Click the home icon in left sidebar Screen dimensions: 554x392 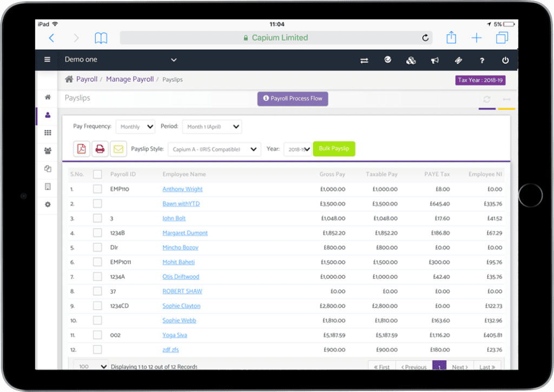pos(48,96)
